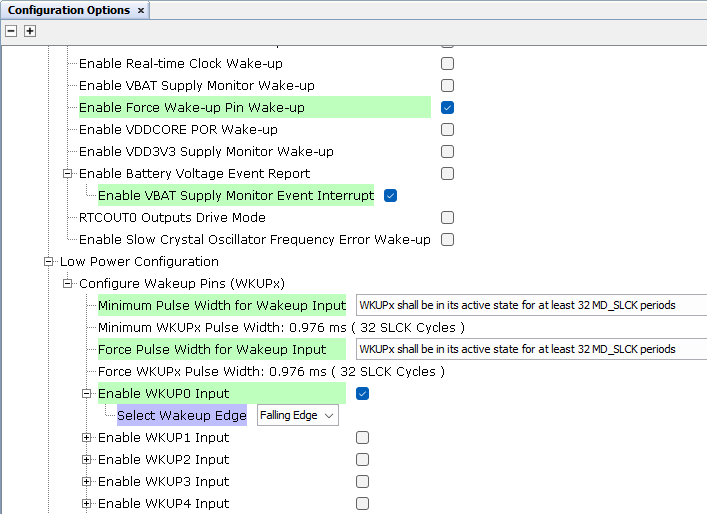The height and width of the screenshot is (514, 707).
Task: Check RTCOUT0 Outputs Drive Mode box
Action: click(x=448, y=218)
